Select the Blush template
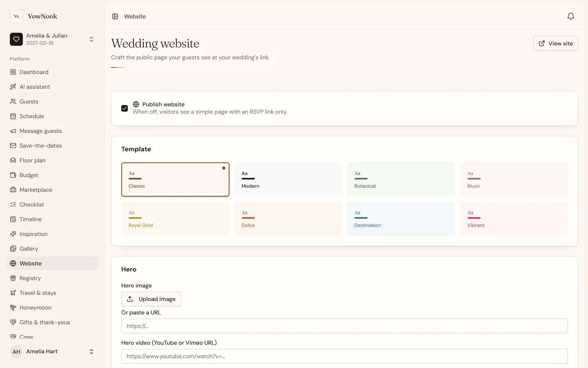The width and height of the screenshot is (588, 368). pos(514,180)
